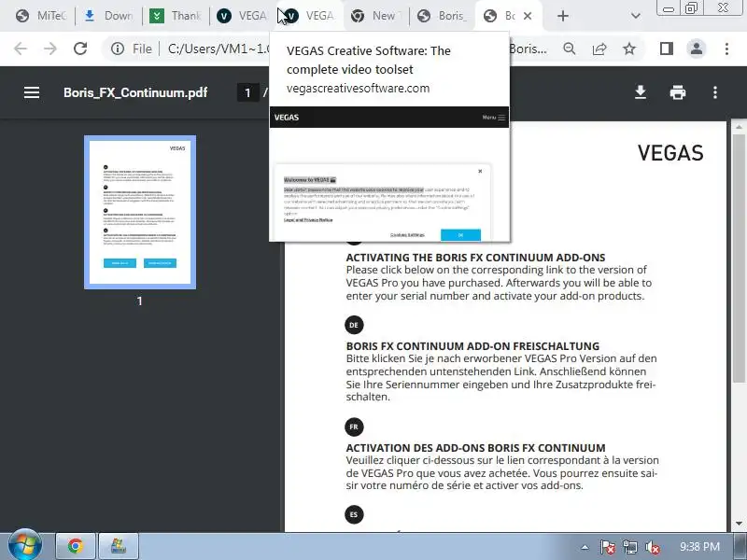The width and height of the screenshot is (747, 560).
Task: Open the New Tab browser tab
Action: pyautogui.click(x=376, y=16)
